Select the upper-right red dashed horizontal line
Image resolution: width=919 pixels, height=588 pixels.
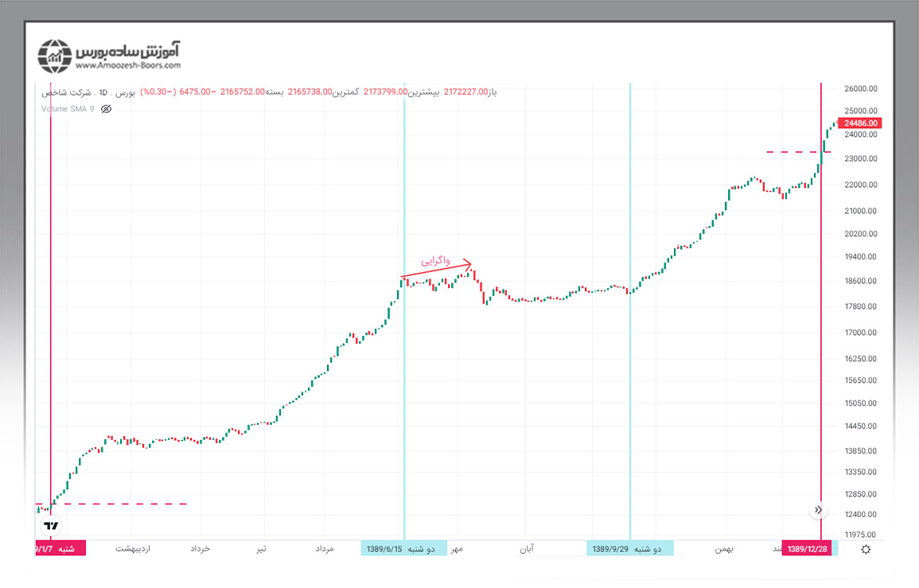pos(792,152)
